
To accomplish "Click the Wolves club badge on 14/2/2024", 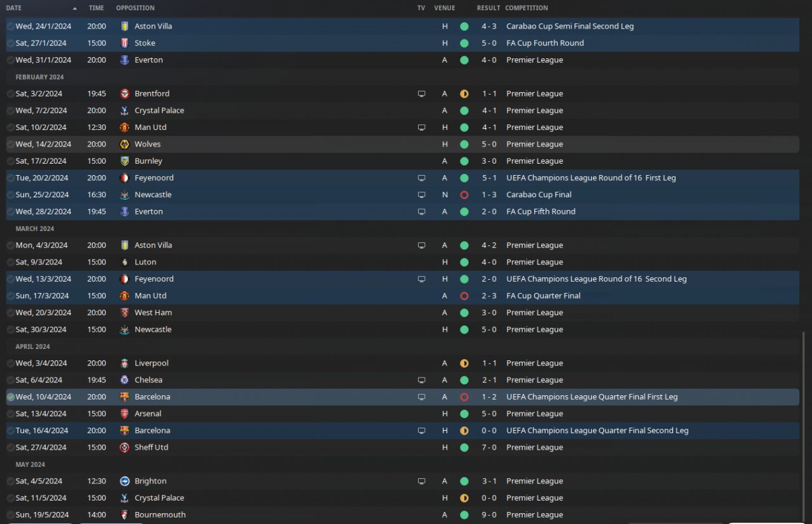I will pyautogui.click(x=124, y=145).
